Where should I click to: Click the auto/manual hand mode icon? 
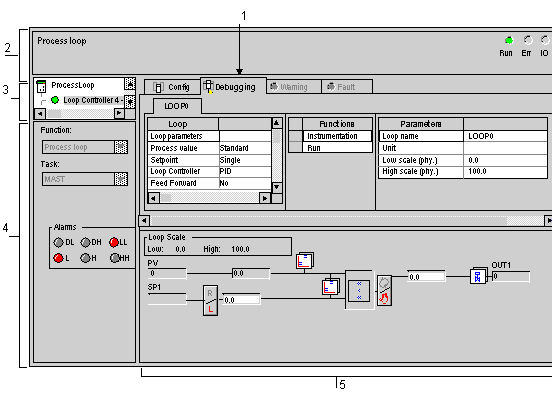384,290
